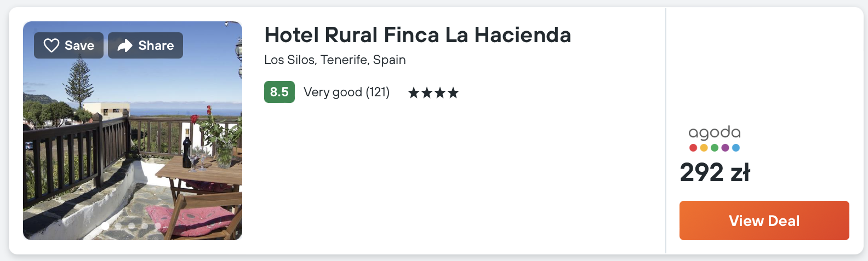Click the 292 zł price
Screen dimensions: 868x261
click(715, 172)
